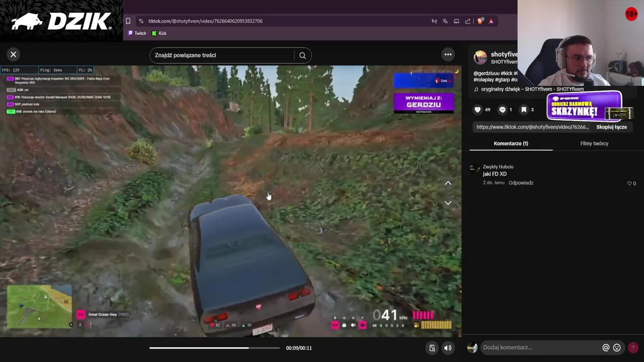Open the three-dots more options menu

pos(448,54)
